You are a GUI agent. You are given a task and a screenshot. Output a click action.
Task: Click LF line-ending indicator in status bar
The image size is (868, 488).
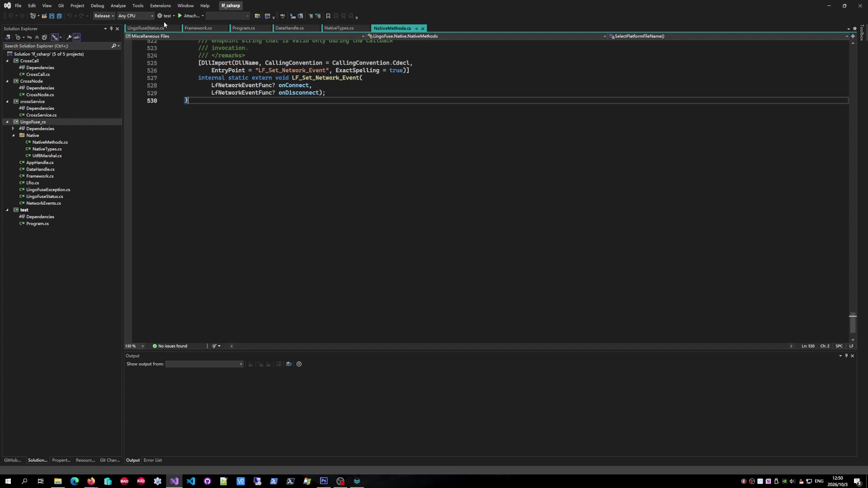851,346
